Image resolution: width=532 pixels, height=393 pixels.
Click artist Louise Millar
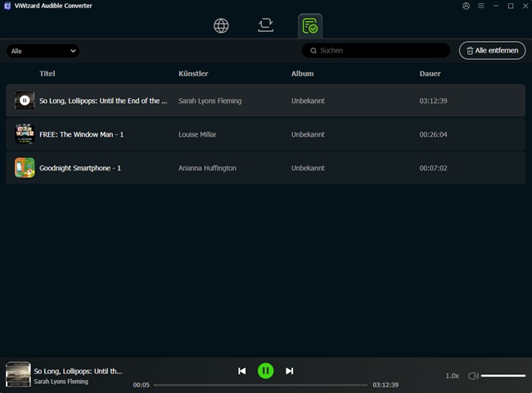tap(197, 134)
